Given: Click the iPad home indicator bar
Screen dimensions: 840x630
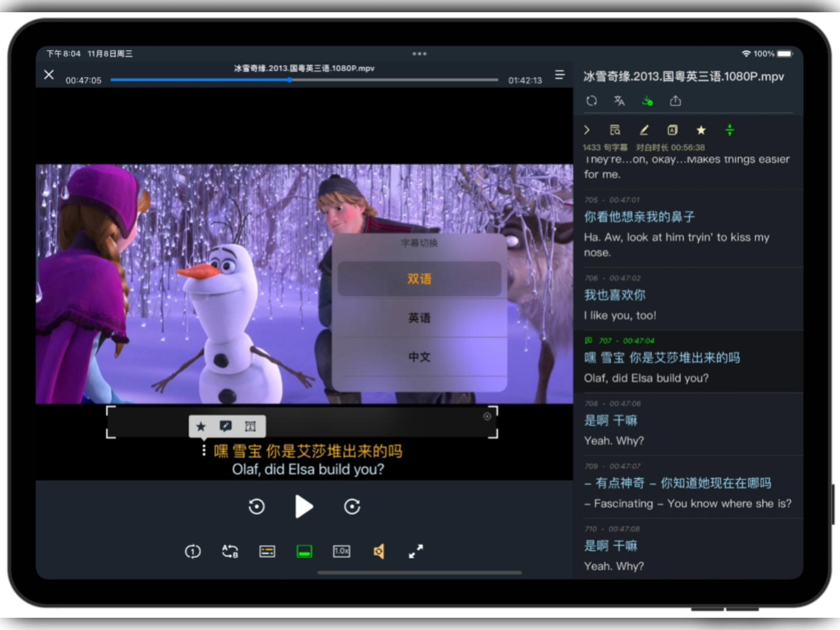Looking at the screenshot, I should tap(419, 573).
